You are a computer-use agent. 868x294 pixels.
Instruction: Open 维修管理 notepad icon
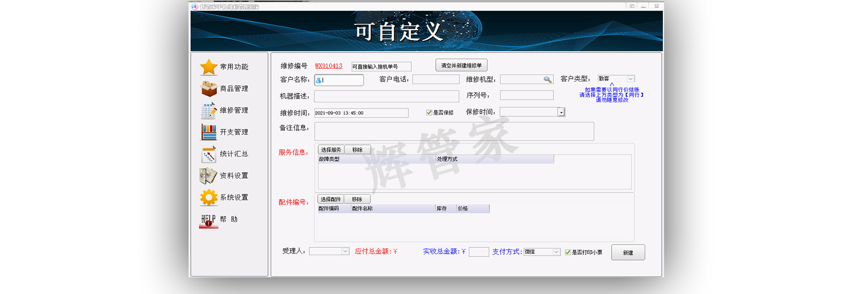pyautogui.click(x=209, y=110)
